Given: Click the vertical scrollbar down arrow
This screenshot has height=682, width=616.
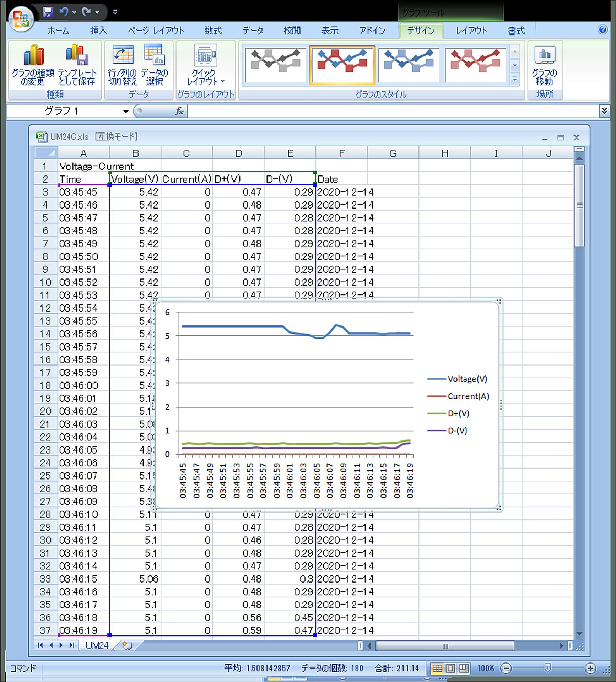Looking at the screenshot, I should (579, 634).
